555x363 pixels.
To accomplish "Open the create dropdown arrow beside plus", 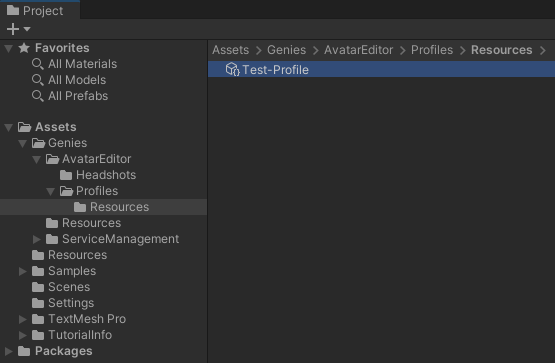I will (27, 29).
